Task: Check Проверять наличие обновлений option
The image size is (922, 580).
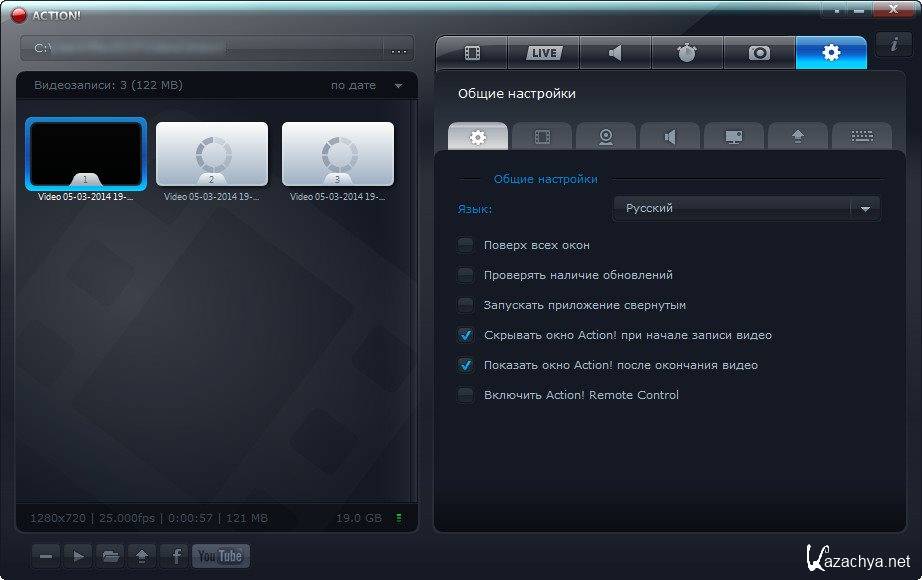Action: [x=465, y=275]
